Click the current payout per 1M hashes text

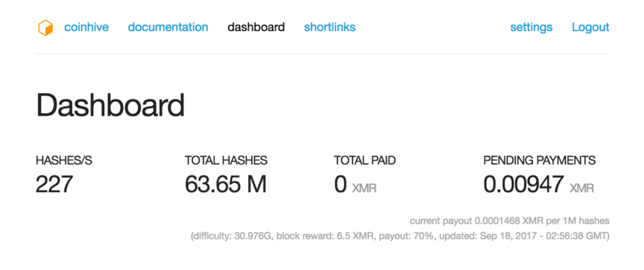509,221
